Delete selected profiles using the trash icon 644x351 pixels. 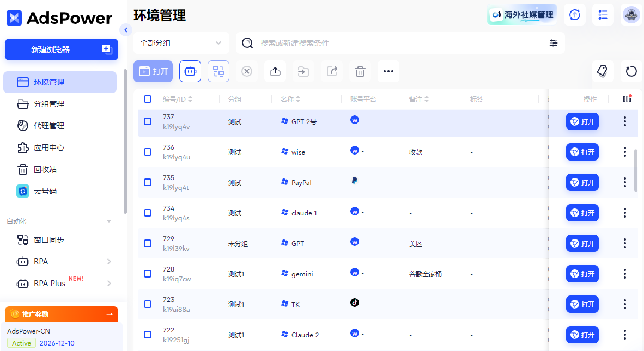tap(360, 71)
